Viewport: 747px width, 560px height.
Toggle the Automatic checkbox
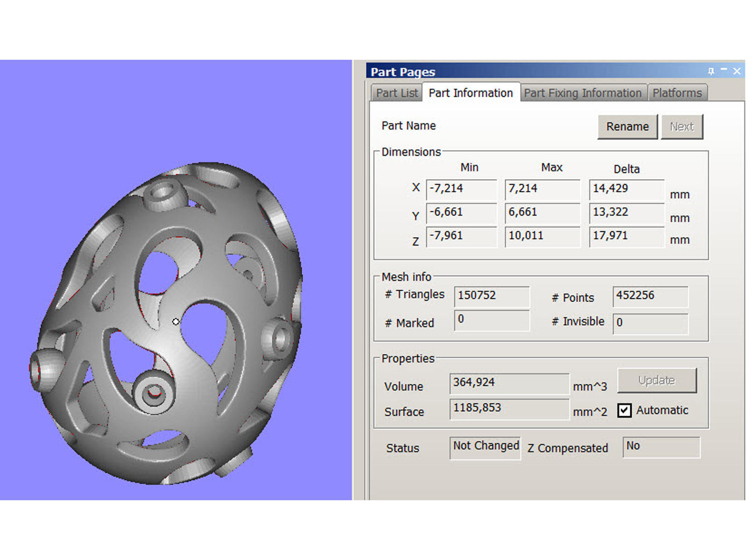tap(624, 410)
